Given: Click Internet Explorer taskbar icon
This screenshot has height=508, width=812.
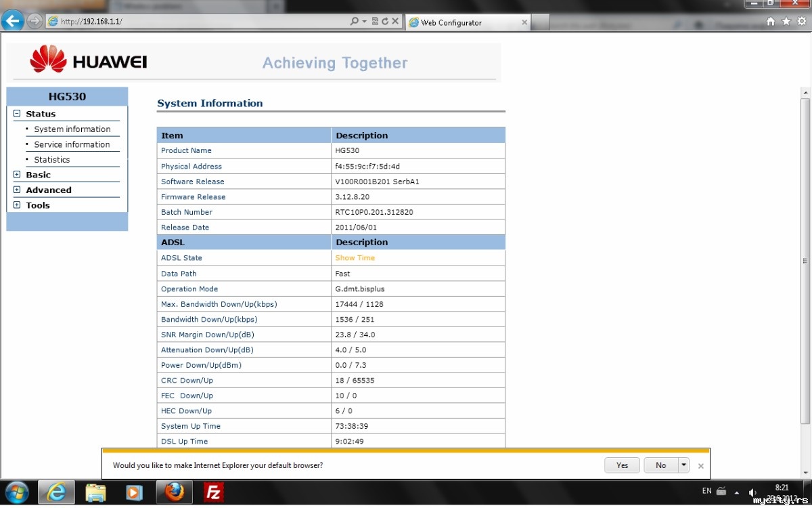Looking at the screenshot, I should click(x=56, y=492).
